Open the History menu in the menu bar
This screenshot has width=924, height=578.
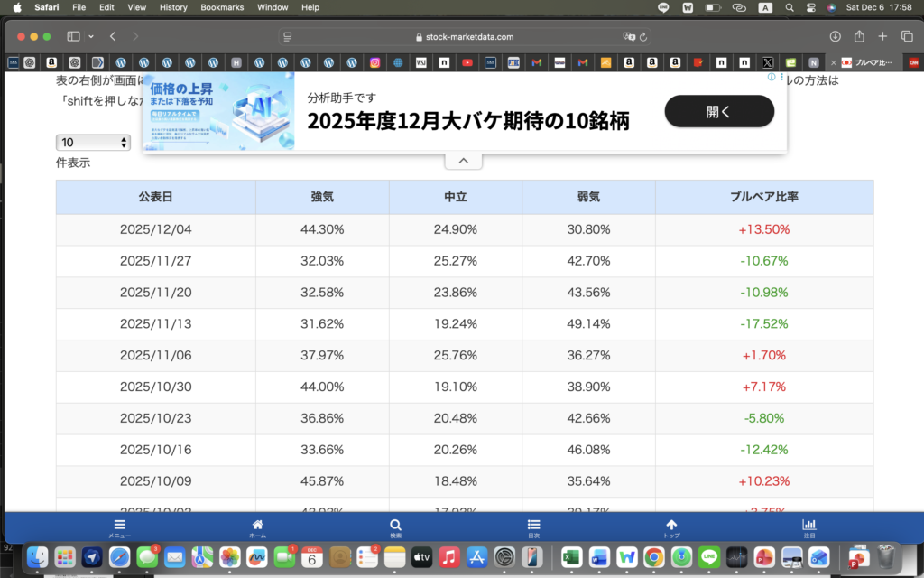pos(173,7)
